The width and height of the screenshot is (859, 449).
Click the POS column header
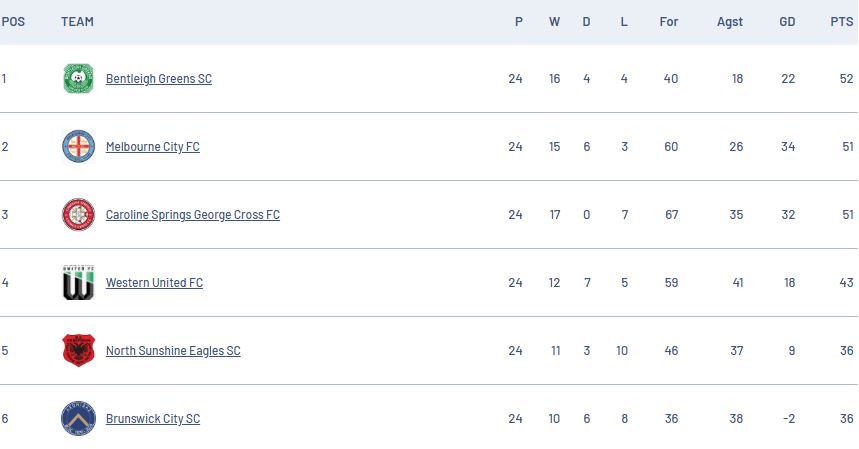point(13,22)
